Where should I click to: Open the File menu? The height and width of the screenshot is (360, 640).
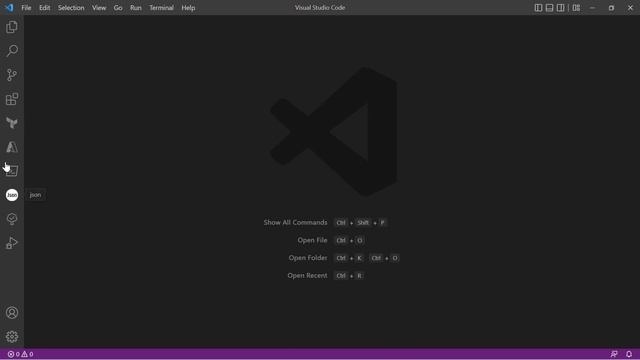coord(26,8)
